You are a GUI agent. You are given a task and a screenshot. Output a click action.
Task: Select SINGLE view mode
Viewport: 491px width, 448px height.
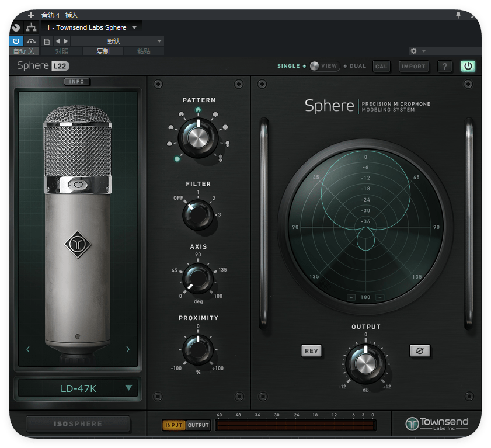coord(288,66)
